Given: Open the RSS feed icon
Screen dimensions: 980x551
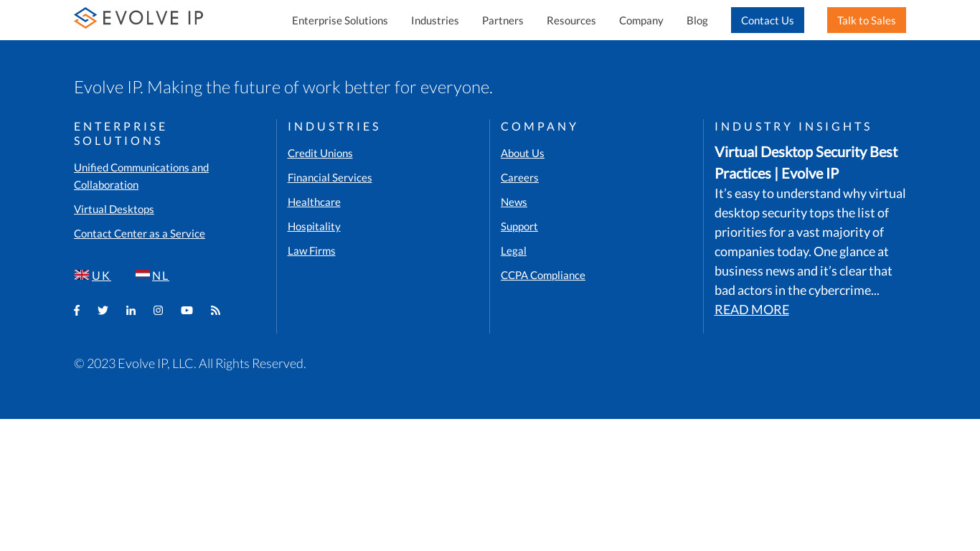Looking at the screenshot, I should [215, 311].
